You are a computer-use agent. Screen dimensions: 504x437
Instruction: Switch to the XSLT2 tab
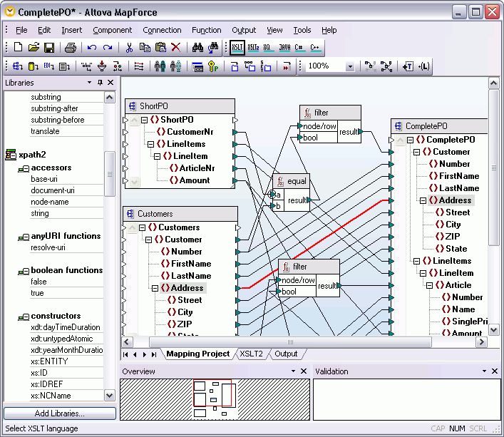[x=251, y=354]
